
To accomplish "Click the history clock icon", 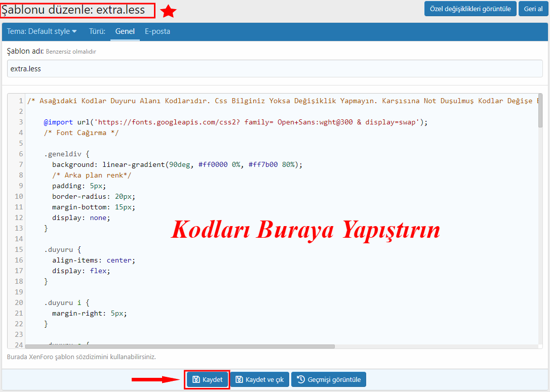I will click(x=300, y=379).
